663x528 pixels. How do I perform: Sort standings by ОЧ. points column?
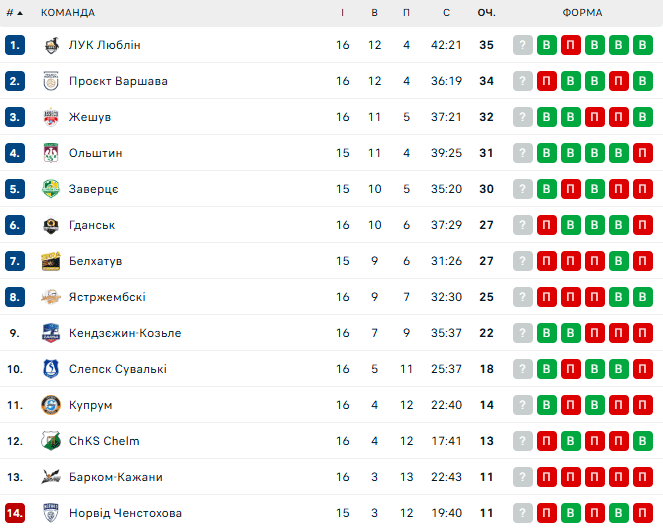487,12
